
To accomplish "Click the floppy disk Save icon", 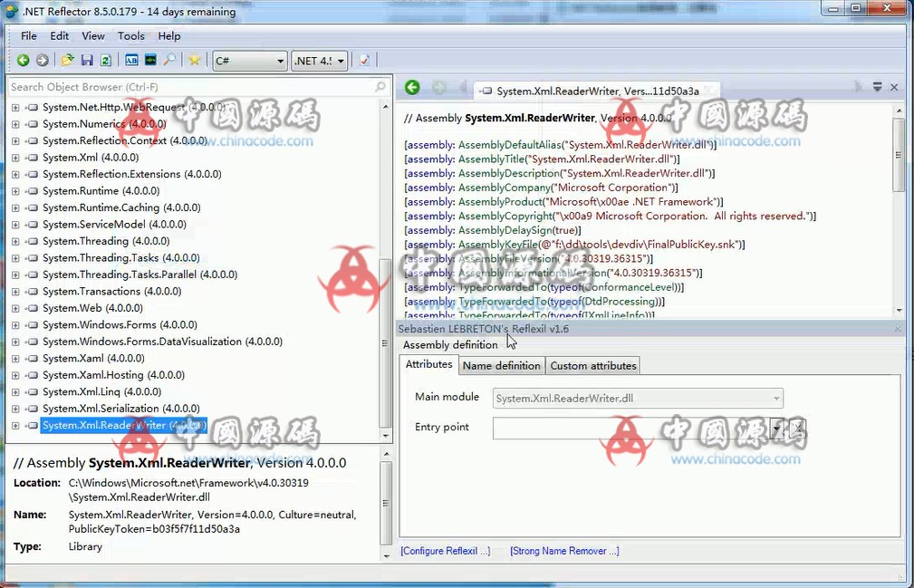I will [x=87, y=60].
